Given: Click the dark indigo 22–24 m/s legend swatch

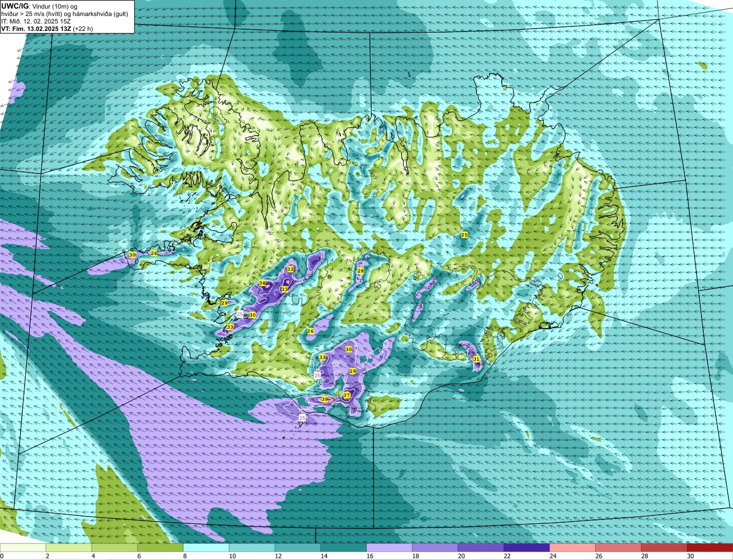Looking at the screenshot, I should tap(527, 548).
